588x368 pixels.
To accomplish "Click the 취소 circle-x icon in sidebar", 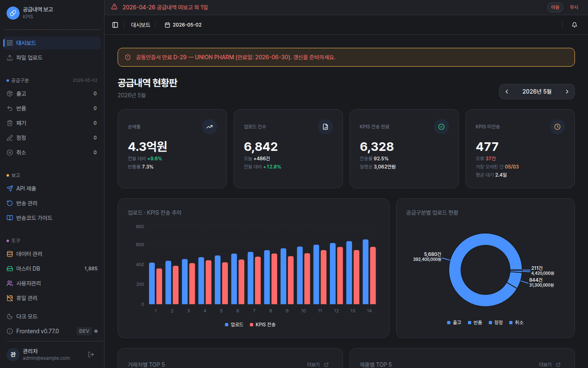I will pos(10,153).
